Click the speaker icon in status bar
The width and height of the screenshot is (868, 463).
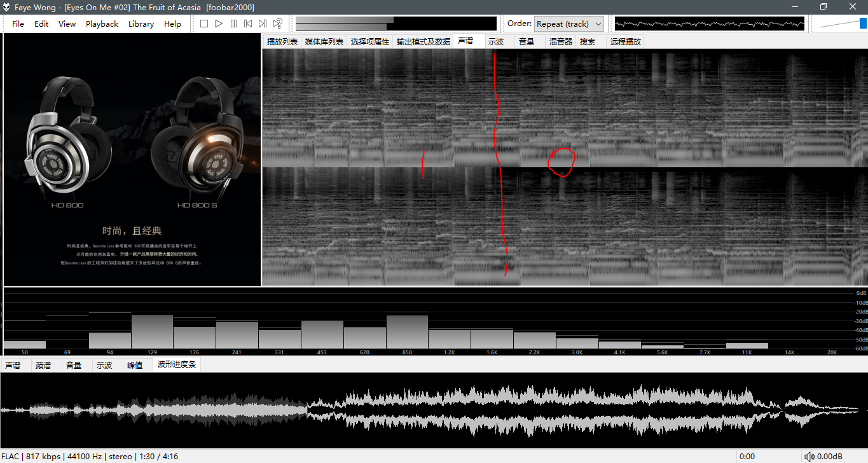coord(809,456)
